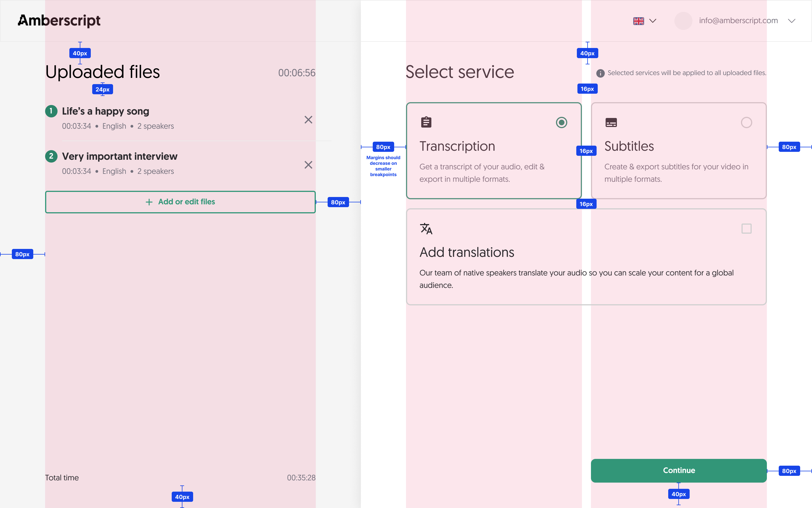Enable the Add translations checkbox

click(746, 229)
